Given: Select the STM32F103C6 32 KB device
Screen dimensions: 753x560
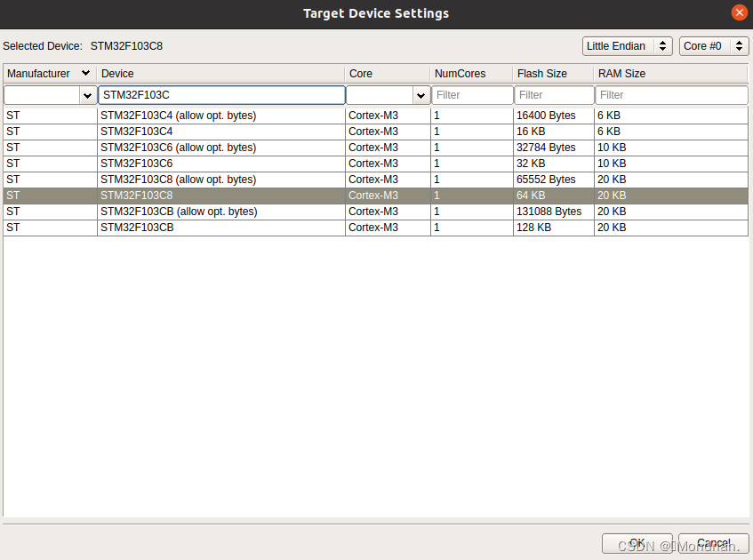Looking at the screenshot, I should click(375, 164).
